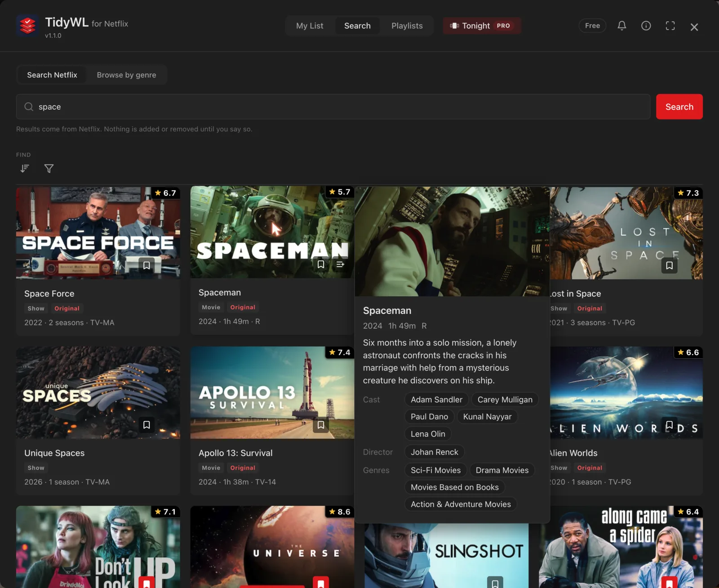Bookmark Apollo 13: Survival

[x=321, y=425]
